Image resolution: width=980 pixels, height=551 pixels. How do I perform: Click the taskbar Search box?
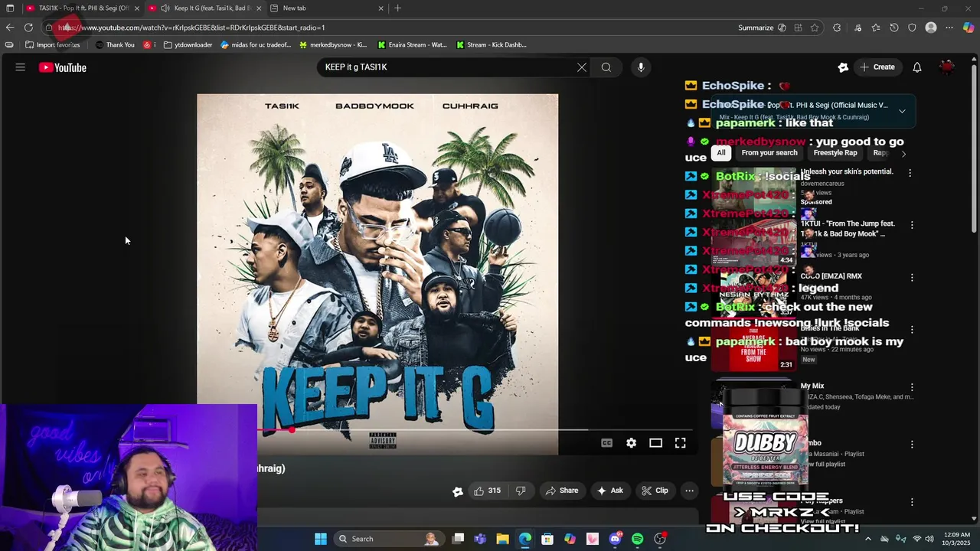(388, 539)
